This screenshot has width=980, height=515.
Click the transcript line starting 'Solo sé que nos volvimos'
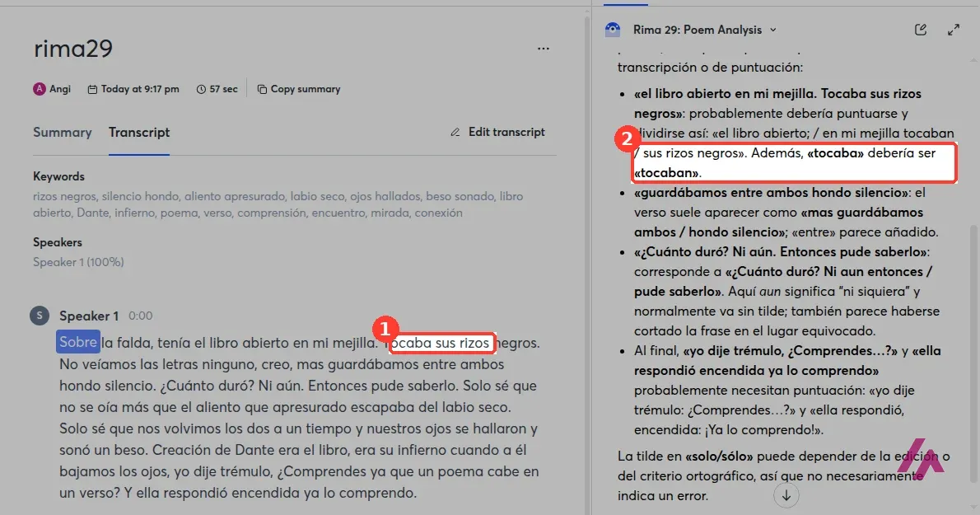[x=299, y=428]
